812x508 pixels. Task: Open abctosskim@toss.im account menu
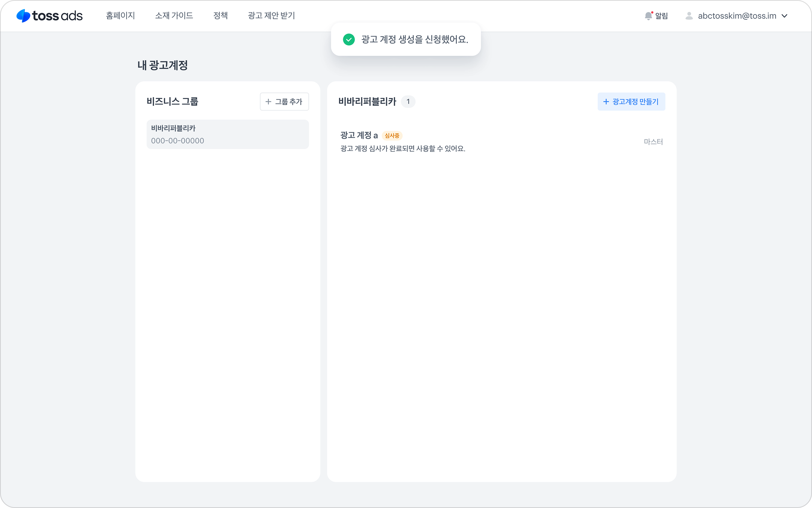pos(737,16)
